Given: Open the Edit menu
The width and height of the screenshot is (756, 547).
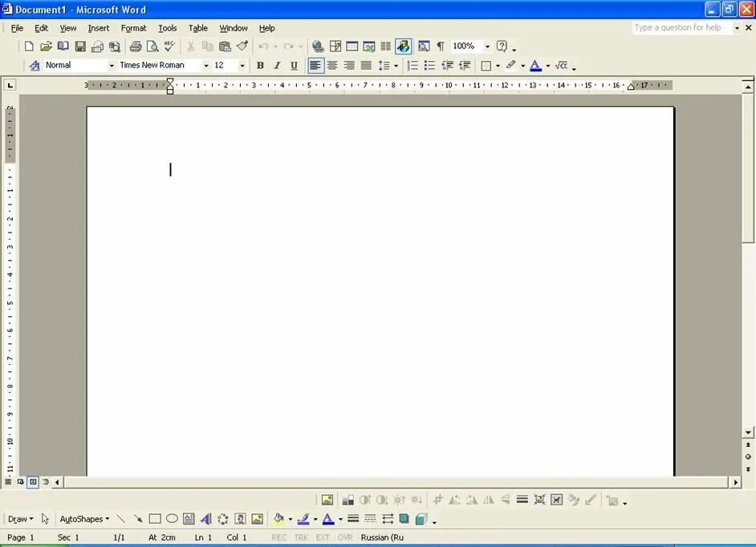Looking at the screenshot, I should [x=41, y=28].
